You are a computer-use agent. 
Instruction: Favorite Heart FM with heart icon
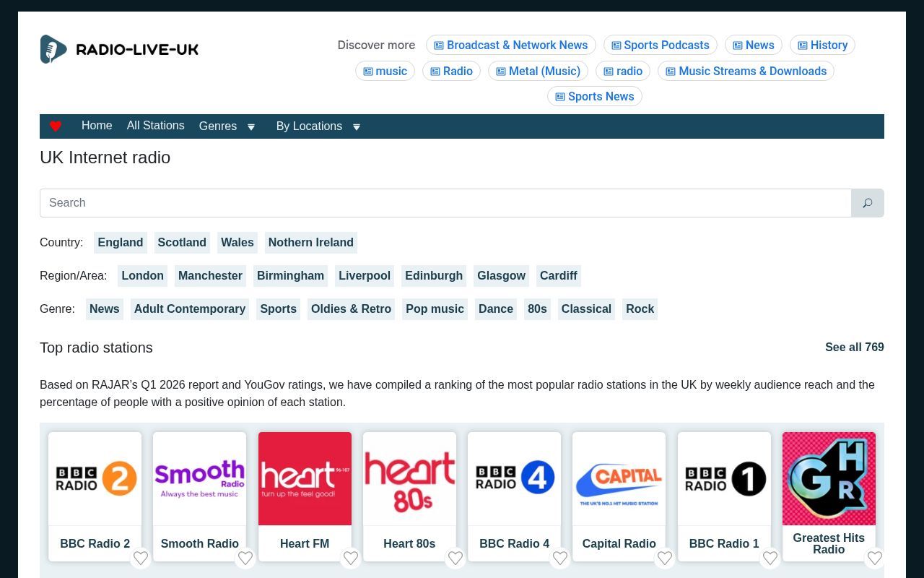click(x=351, y=558)
